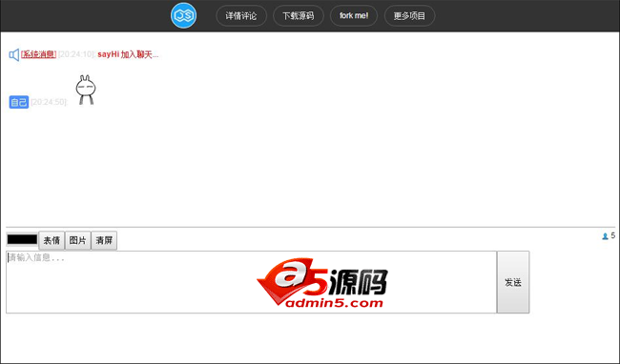
Task: Open the fork me! link
Action: pyautogui.click(x=354, y=16)
